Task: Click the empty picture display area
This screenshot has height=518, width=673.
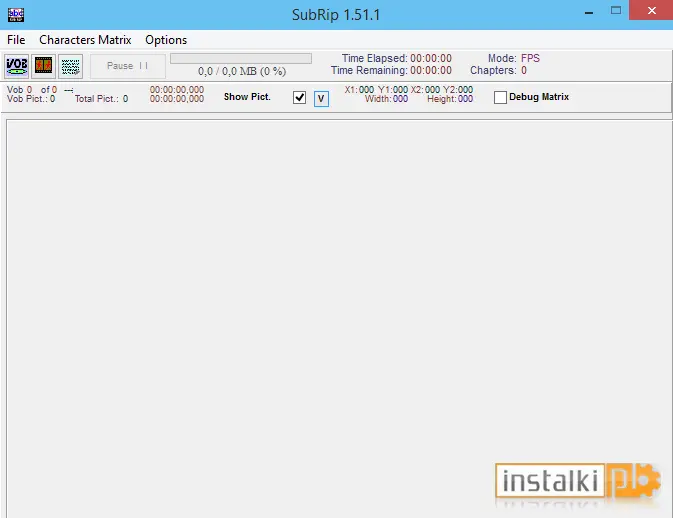Action: tap(339, 318)
